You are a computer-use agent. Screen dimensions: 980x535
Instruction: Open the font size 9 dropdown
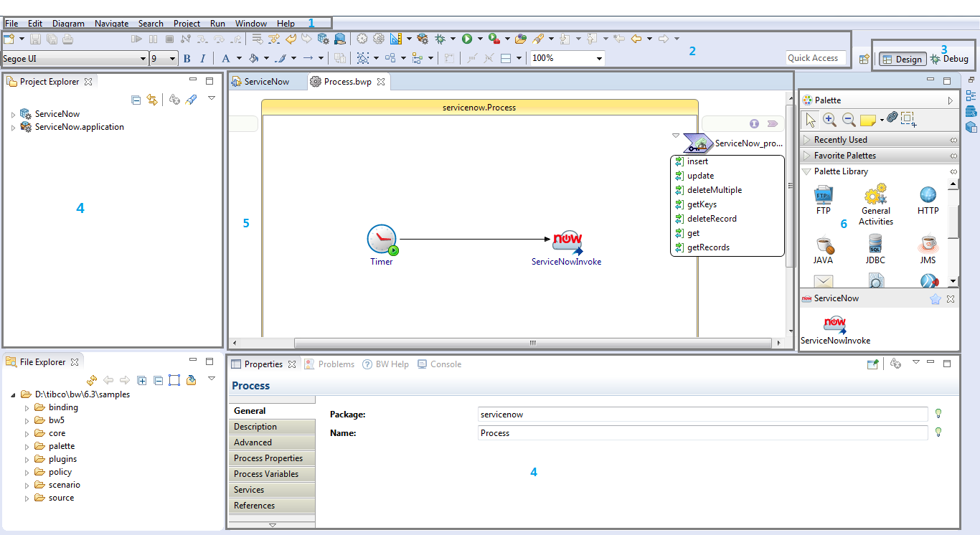tap(172, 59)
